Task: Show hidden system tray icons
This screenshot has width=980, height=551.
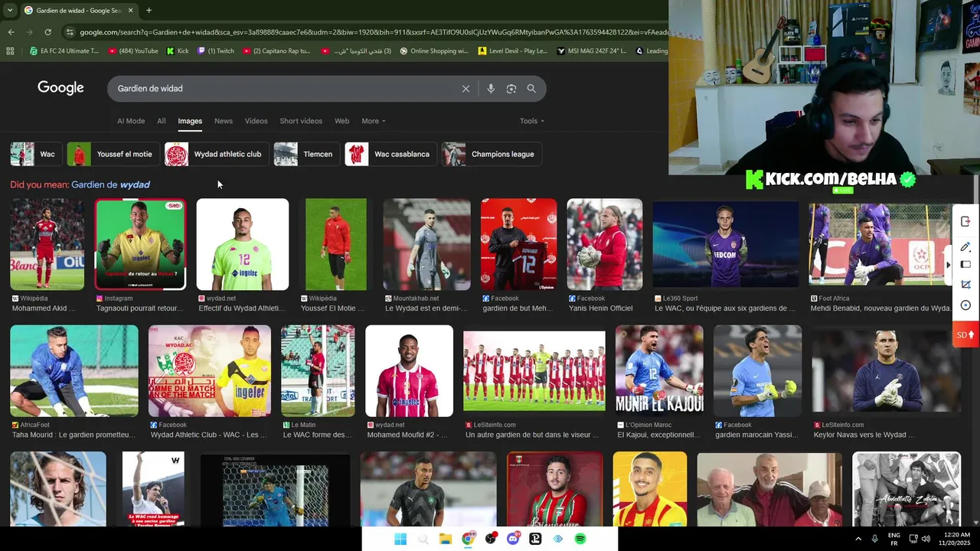Action: [x=858, y=539]
